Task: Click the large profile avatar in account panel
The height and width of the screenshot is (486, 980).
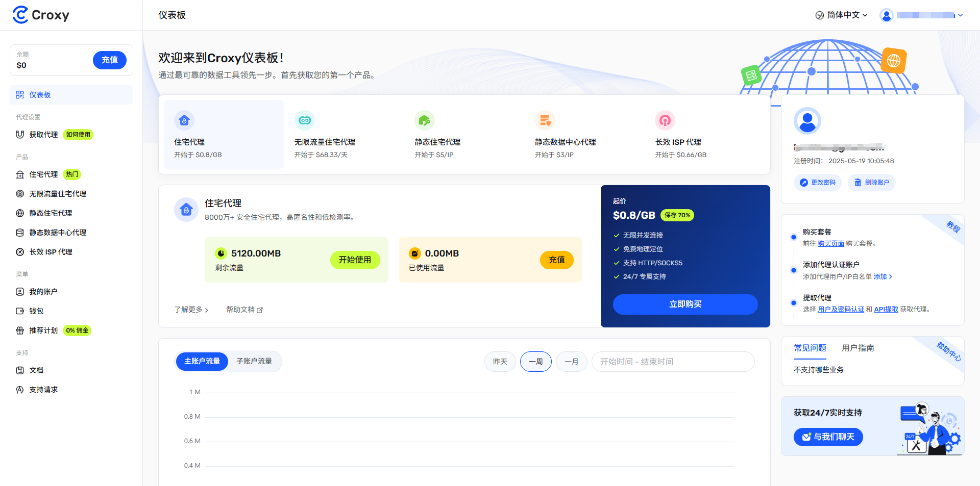Action: pyautogui.click(x=807, y=121)
